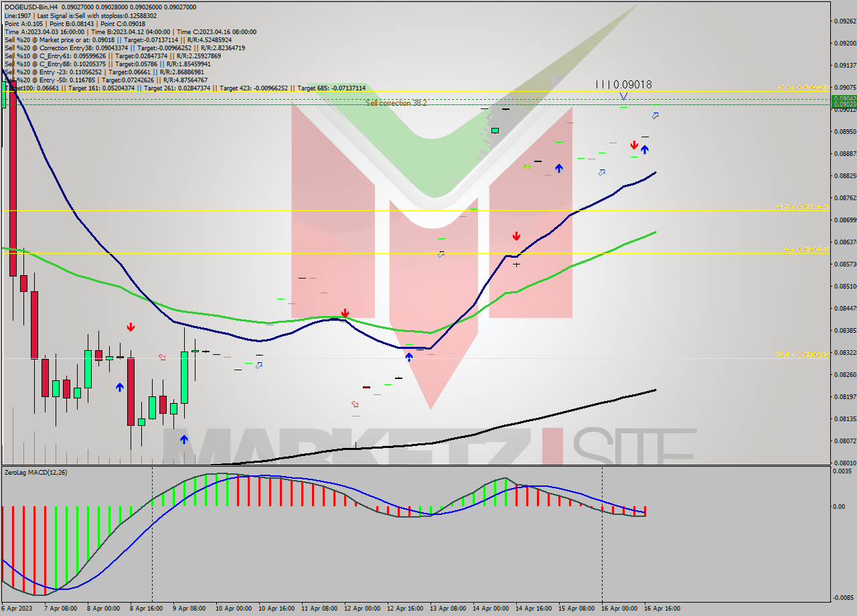Click "12 Apr 16:00" on the time axis
This screenshot has height=616, width=857.
click(x=404, y=609)
